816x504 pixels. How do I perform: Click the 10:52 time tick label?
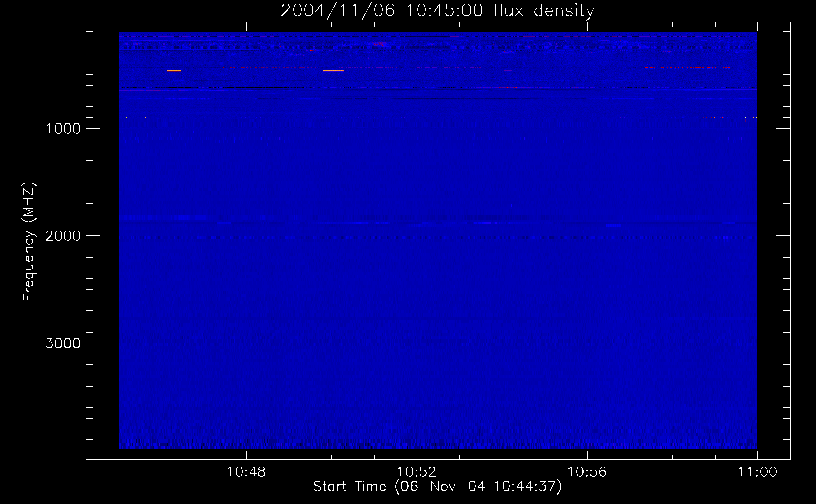pos(417,472)
